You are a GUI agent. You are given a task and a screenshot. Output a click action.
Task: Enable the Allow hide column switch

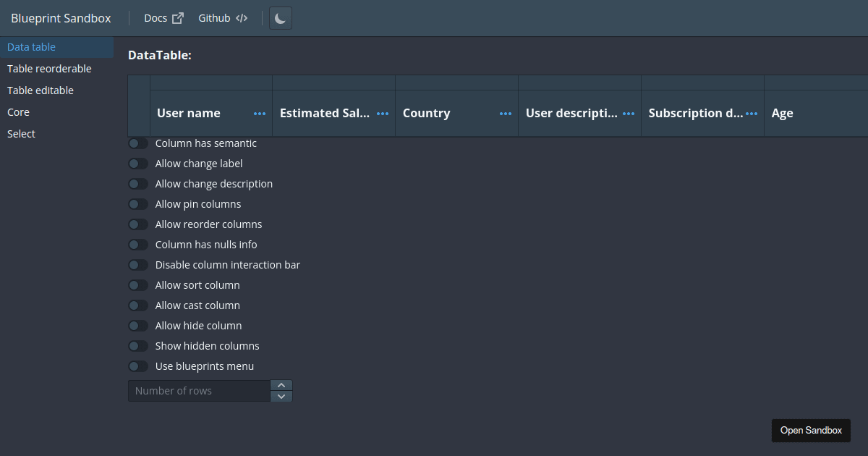pyautogui.click(x=137, y=325)
